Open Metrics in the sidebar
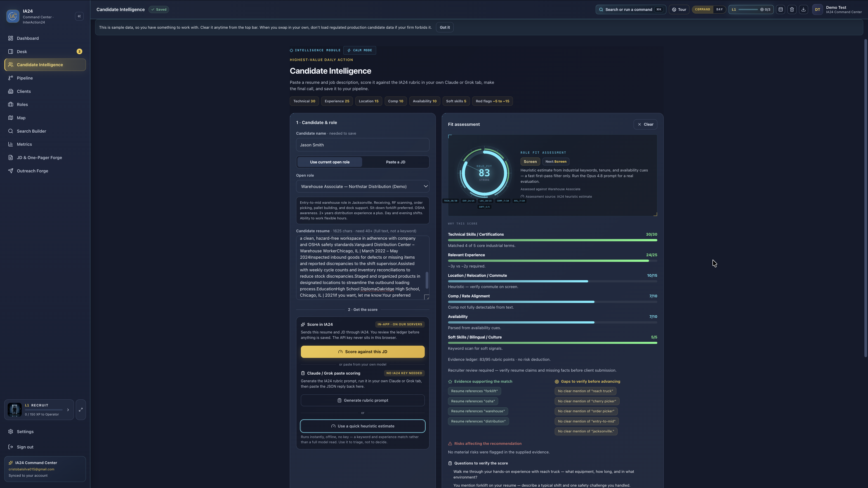 point(45,144)
